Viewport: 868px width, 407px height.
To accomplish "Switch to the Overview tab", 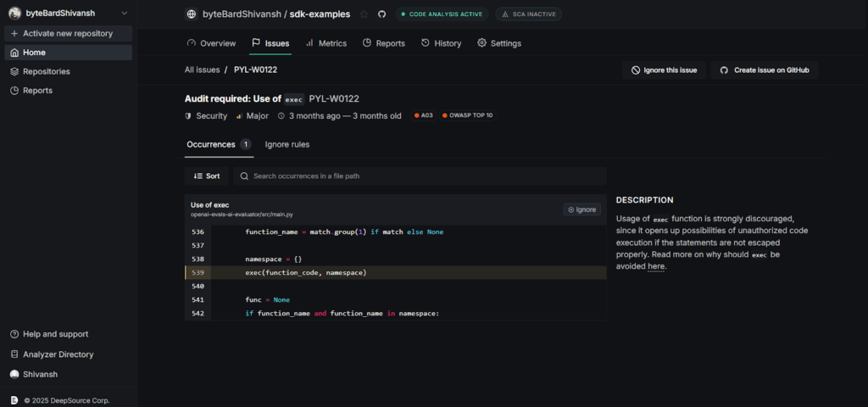I will click(x=211, y=43).
